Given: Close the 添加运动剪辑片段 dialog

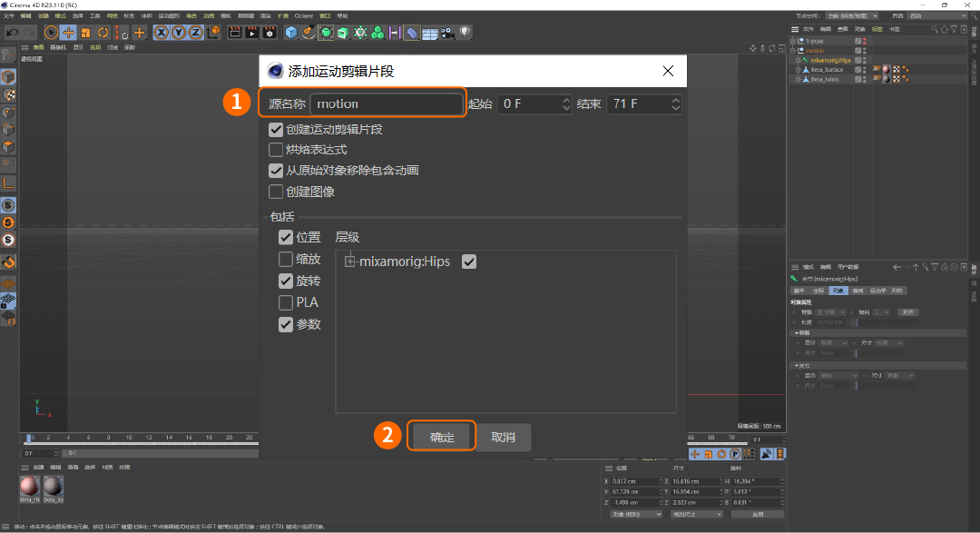Looking at the screenshot, I should [x=668, y=71].
